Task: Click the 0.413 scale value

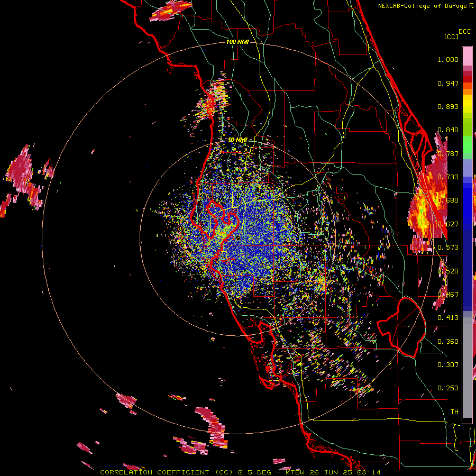Action: click(448, 317)
